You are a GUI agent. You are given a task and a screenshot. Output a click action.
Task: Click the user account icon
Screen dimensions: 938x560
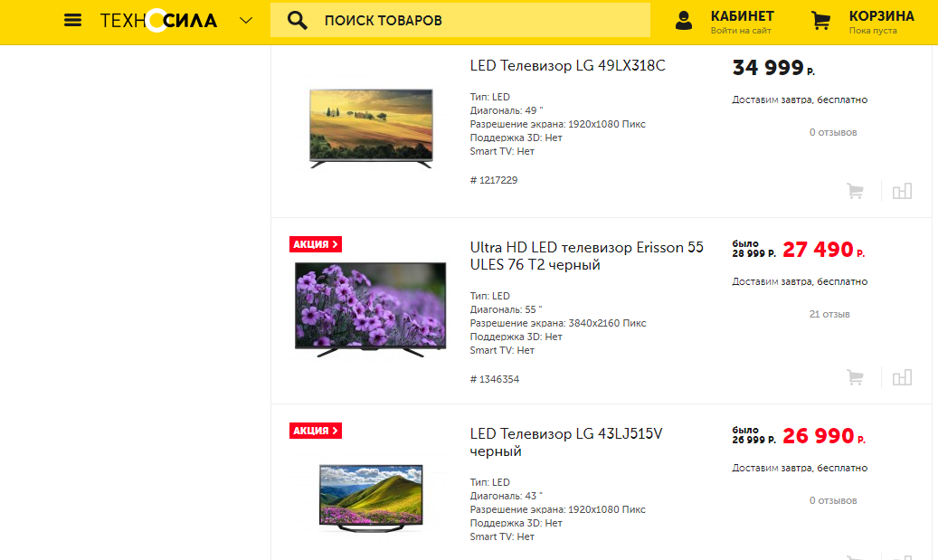684,21
